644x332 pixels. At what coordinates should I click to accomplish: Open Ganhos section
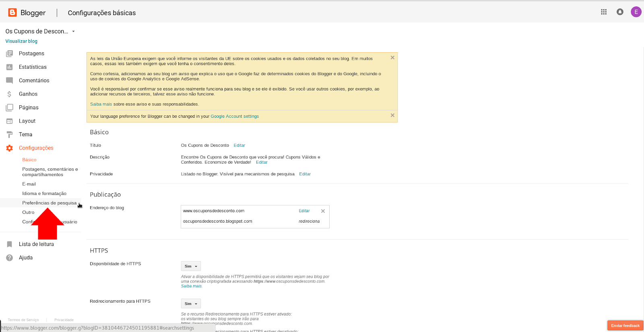point(28,94)
